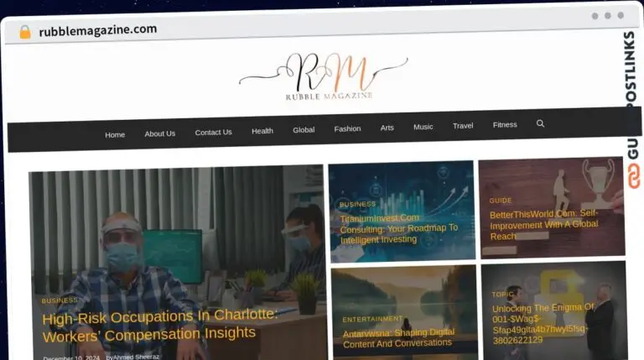Select the Arts menu item

coord(387,128)
